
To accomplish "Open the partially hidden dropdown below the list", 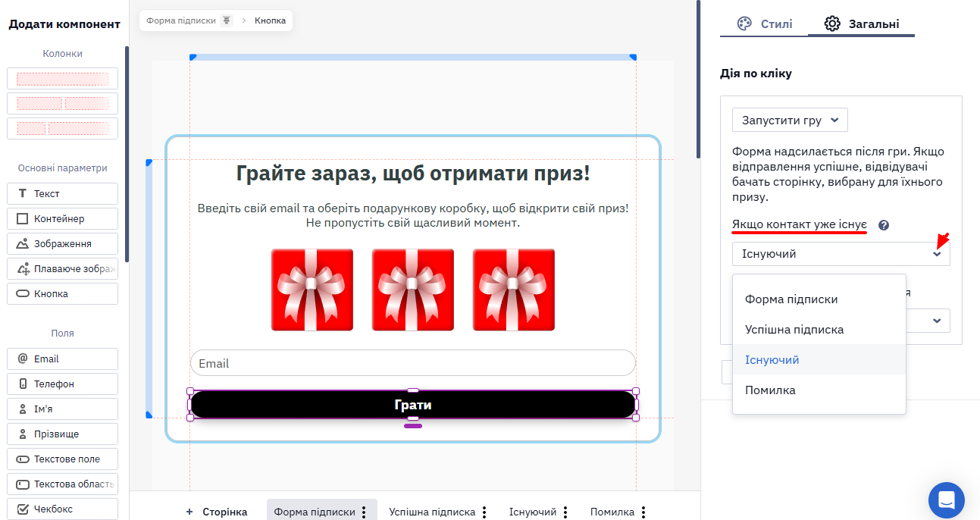I will [928, 321].
